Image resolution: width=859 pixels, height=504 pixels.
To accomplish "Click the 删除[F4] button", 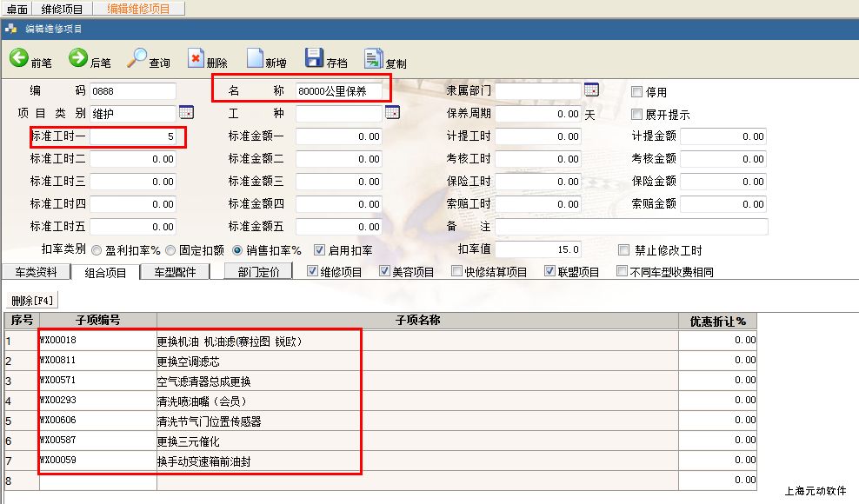I will (x=32, y=301).
